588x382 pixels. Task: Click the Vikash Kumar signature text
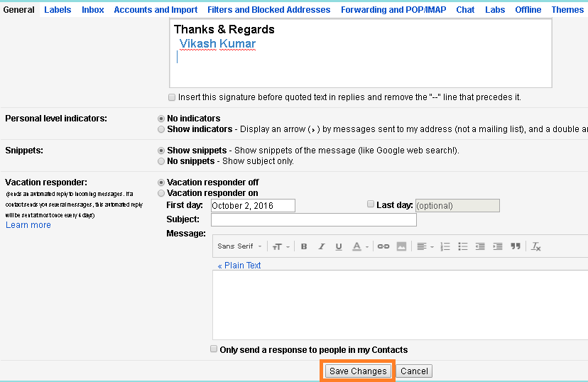pos(217,44)
